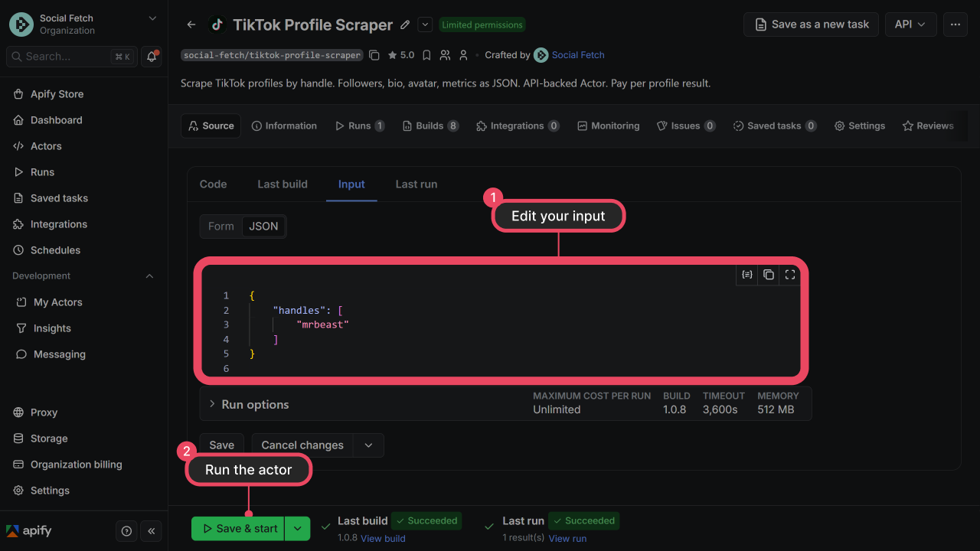Click Save as a new task
The width and height of the screenshot is (980, 551).
(x=811, y=24)
